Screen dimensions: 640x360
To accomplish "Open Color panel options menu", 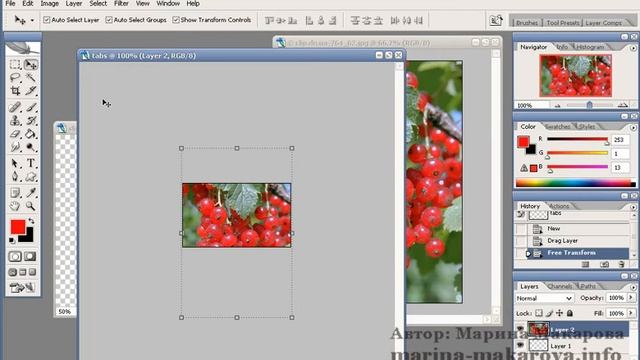I will pyautogui.click(x=633, y=127).
